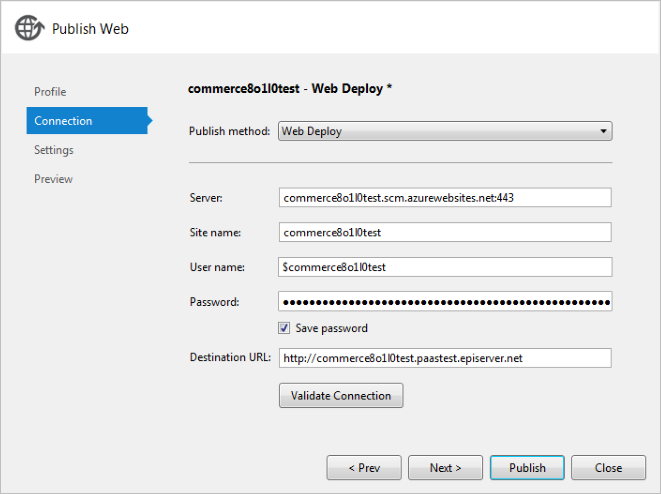Select the Web Deploy combo box
This screenshot has height=494, width=661.
(x=445, y=131)
